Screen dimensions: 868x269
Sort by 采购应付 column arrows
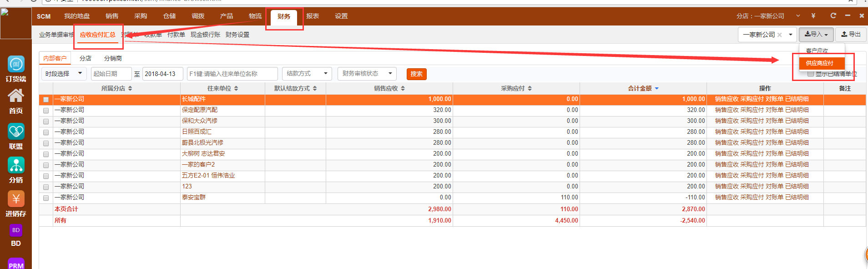pos(530,88)
